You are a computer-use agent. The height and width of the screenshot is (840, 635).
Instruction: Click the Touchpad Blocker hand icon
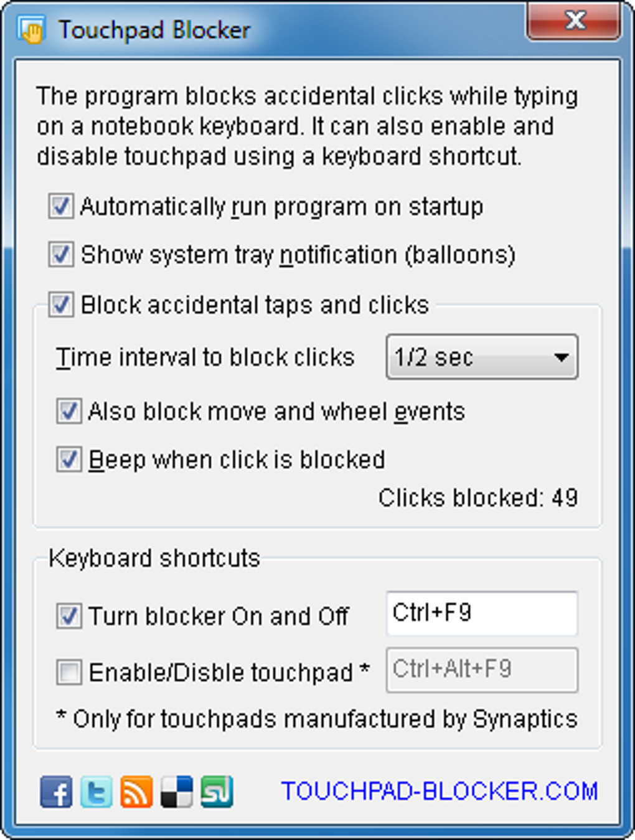[x=32, y=30]
